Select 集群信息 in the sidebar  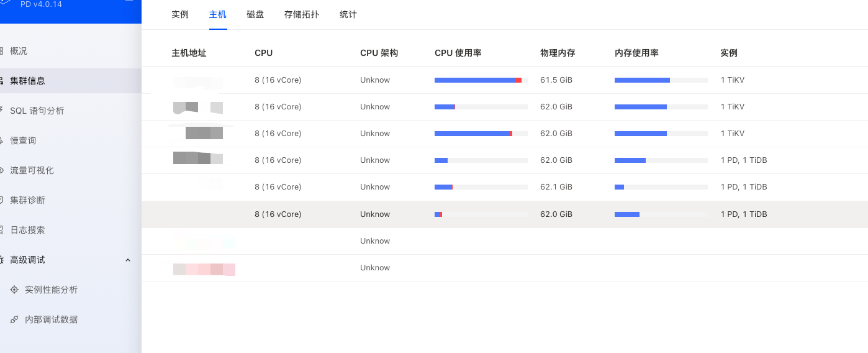click(x=27, y=81)
